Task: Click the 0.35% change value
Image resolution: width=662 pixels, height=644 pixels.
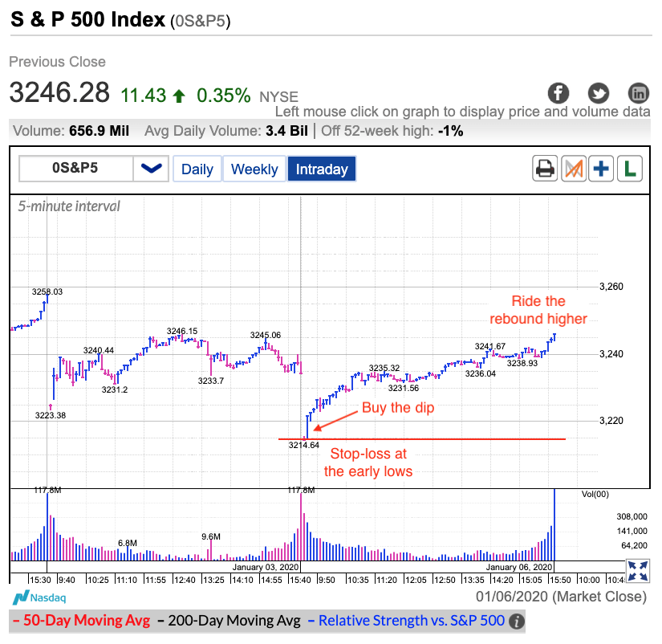Action: coord(224,96)
